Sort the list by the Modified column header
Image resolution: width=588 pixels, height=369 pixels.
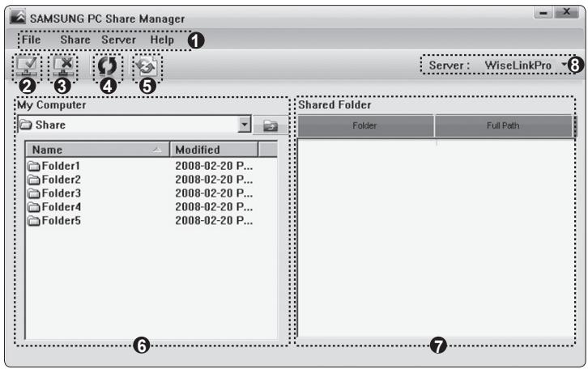point(214,149)
